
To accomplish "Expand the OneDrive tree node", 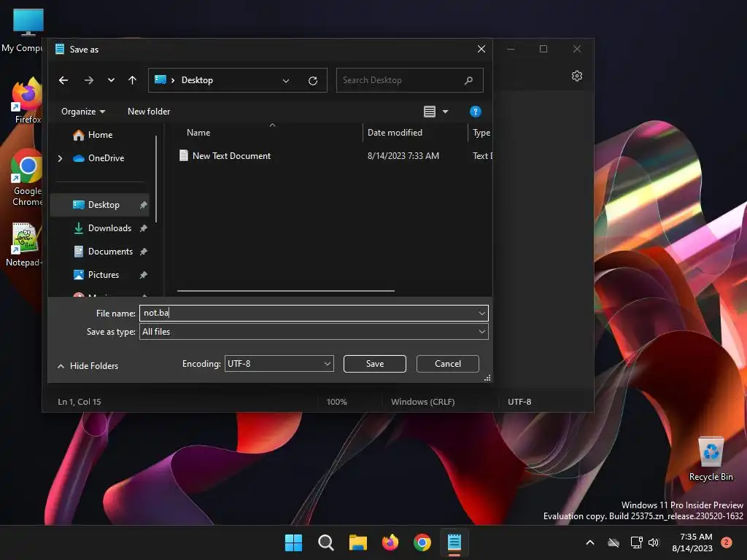I will pyautogui.click(x=60, y=158).
